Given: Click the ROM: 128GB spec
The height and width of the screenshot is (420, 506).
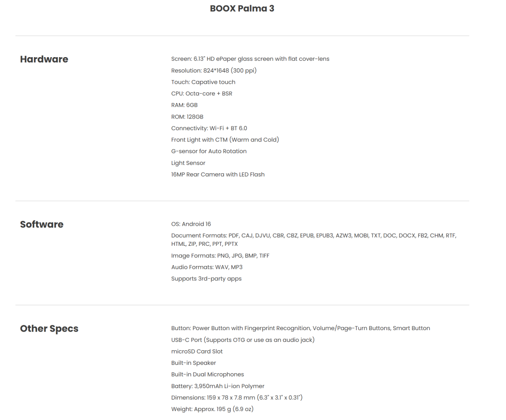Looking at the screenshot, I should tap(187, 117).
